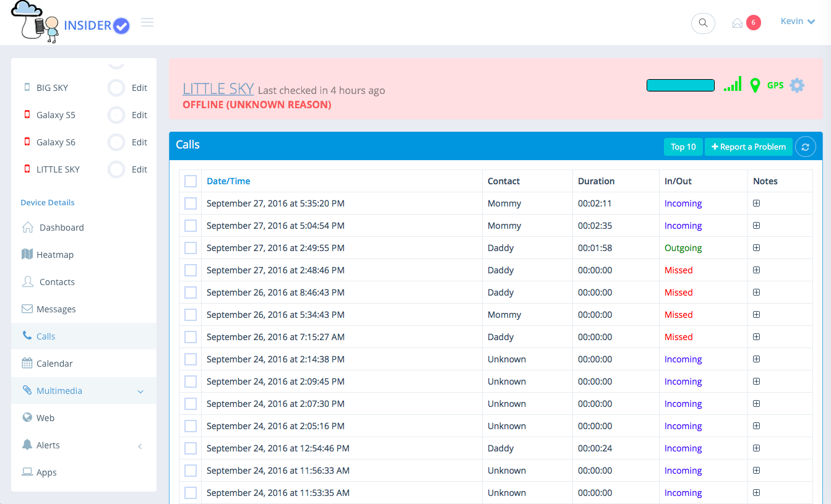Open the LITTLE SKY device link

coord(218,88)
